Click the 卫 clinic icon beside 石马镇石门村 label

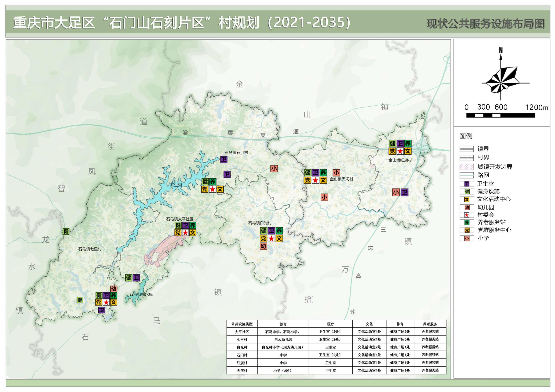click(x=224, y=160)
